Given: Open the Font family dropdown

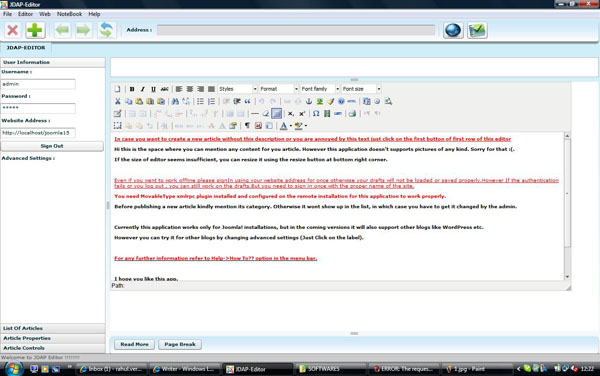Looking at the screenshot, I should [x=320, y=89].
